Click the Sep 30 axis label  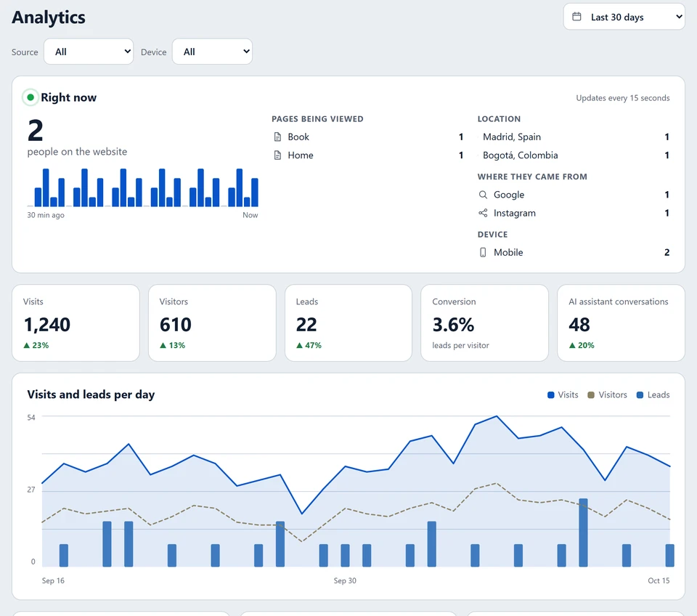tap(345, 580)
